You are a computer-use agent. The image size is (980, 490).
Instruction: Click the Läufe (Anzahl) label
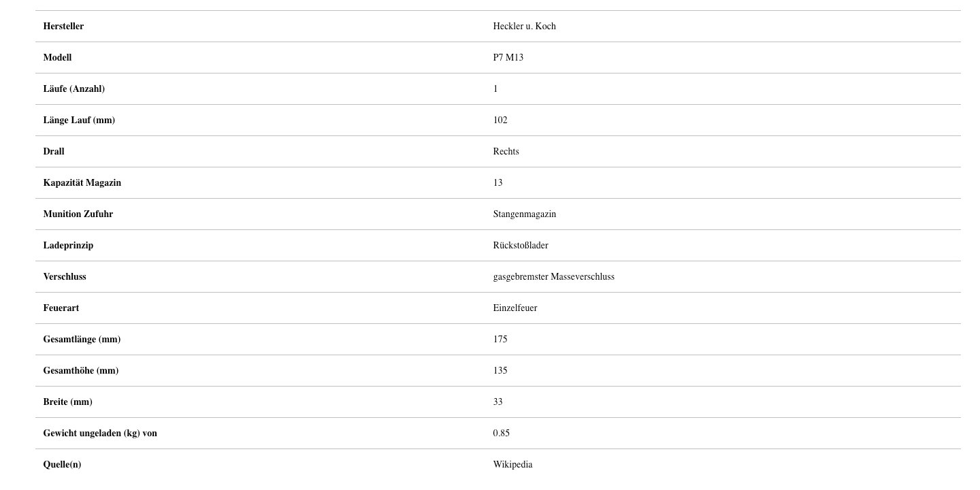[x=73, y=89]
